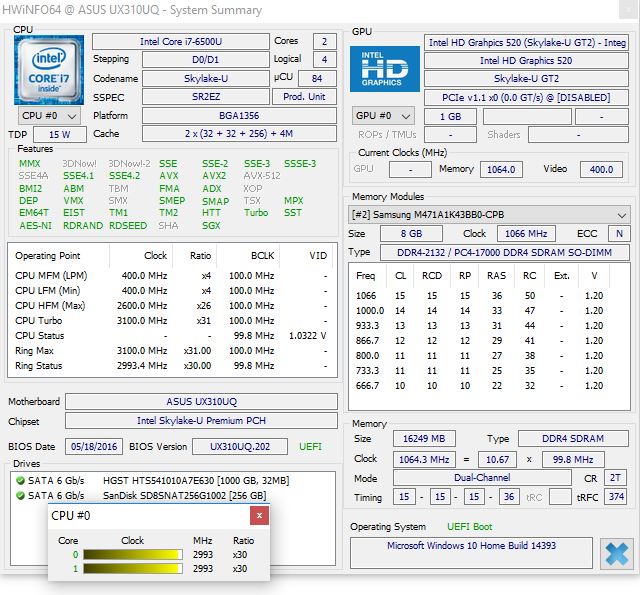Click the Logical count 4 field

324,60
